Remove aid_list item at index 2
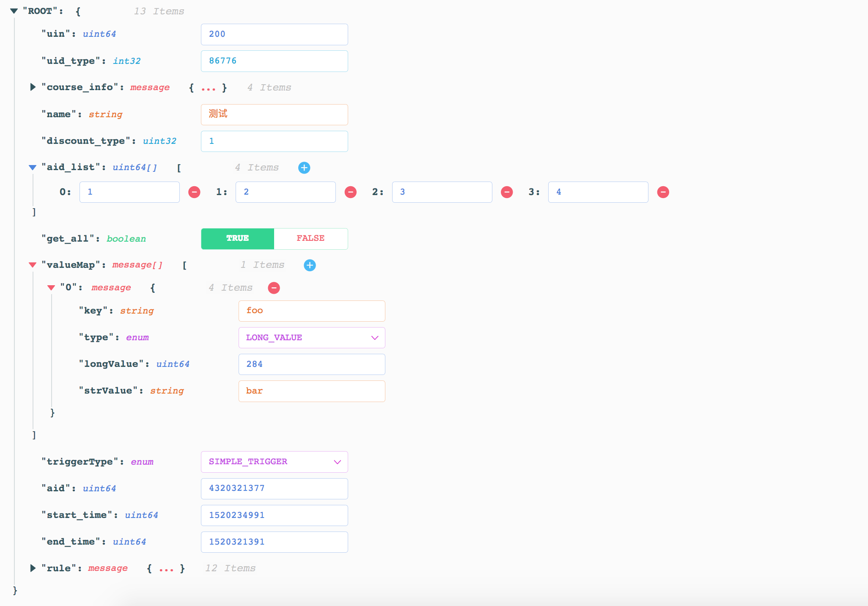The height and width of the screenshot is (606, 868). (507, 192)
